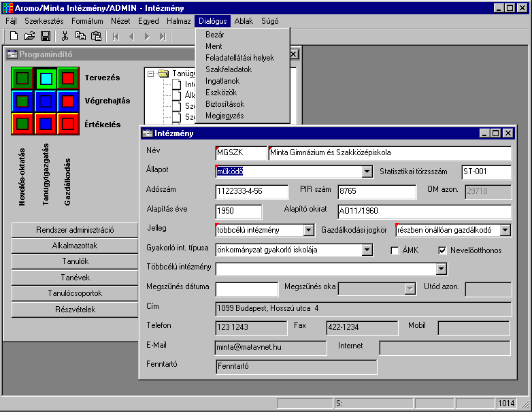The height and width of the screenshot is (413, 532).
Task: Open the Állapot dropdown arrow
Action: click(367, 171)
